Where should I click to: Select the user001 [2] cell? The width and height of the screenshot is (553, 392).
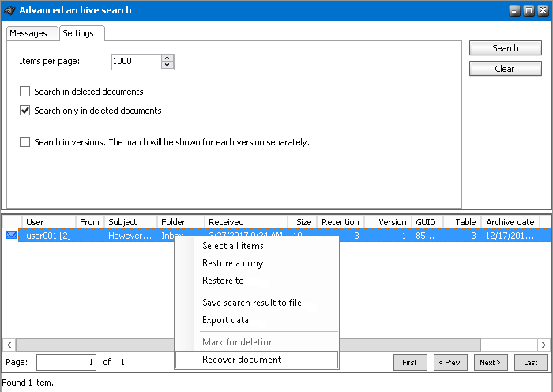click(x=49, y=236)
